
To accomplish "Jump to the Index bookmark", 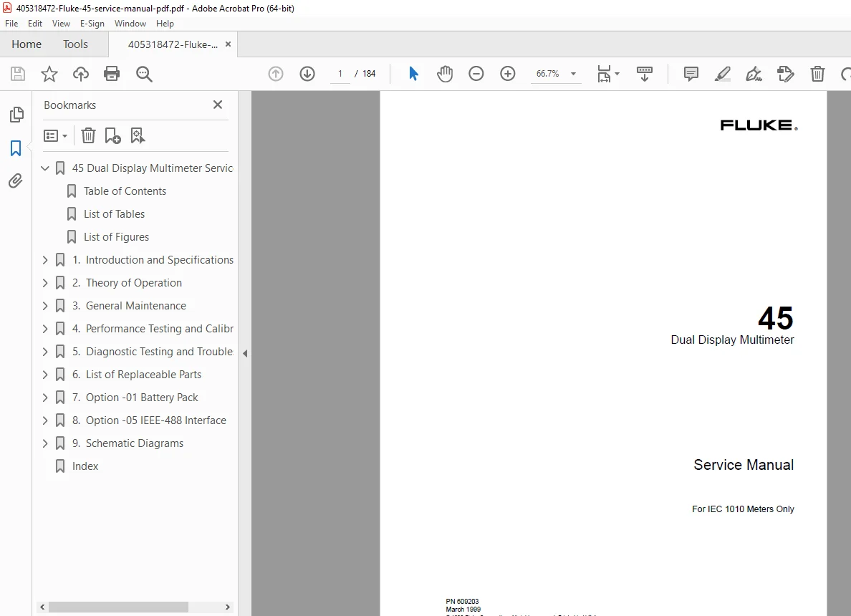I will point(85,466).
